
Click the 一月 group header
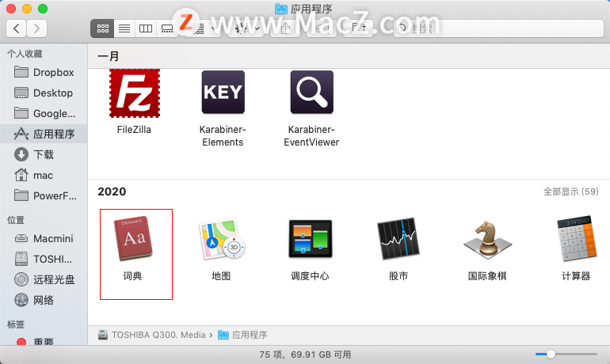click(x=109, y=56)
